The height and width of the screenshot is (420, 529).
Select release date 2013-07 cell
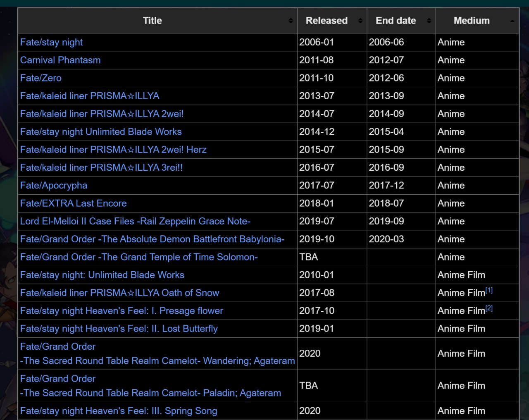(332, 96)
